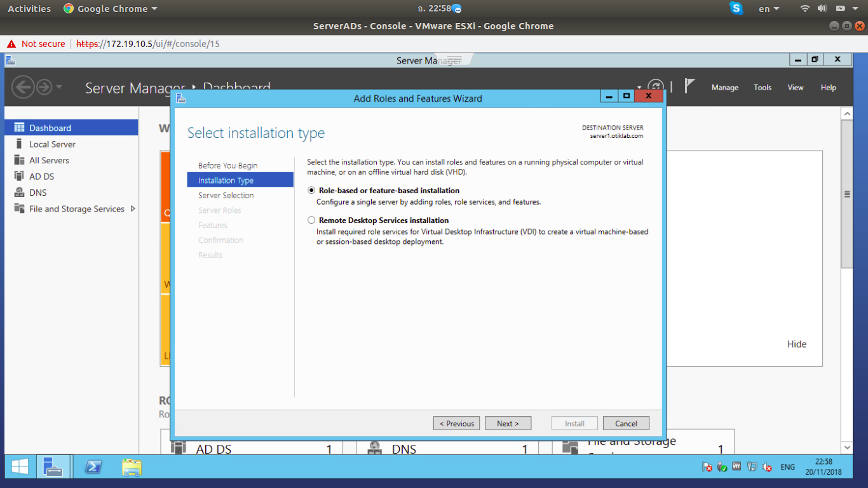Click the Previous button
This screenshot has width=868, height=488.
(x=457, y=423)
